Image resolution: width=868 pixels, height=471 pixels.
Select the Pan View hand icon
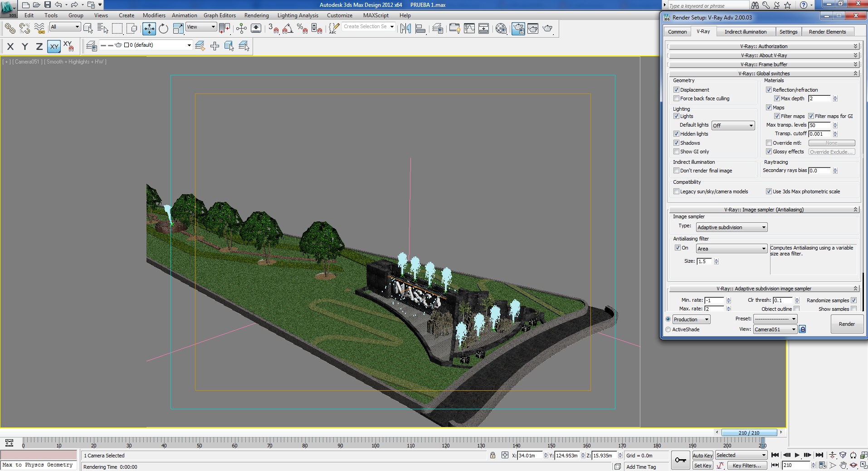point(843,465)
